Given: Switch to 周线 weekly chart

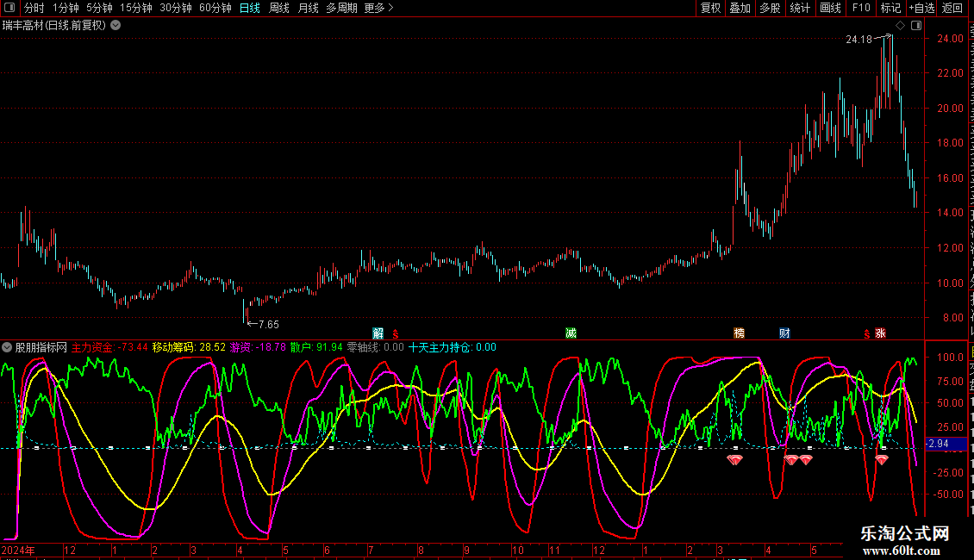Looking at the screenshot, I should [x=279, y=8].
